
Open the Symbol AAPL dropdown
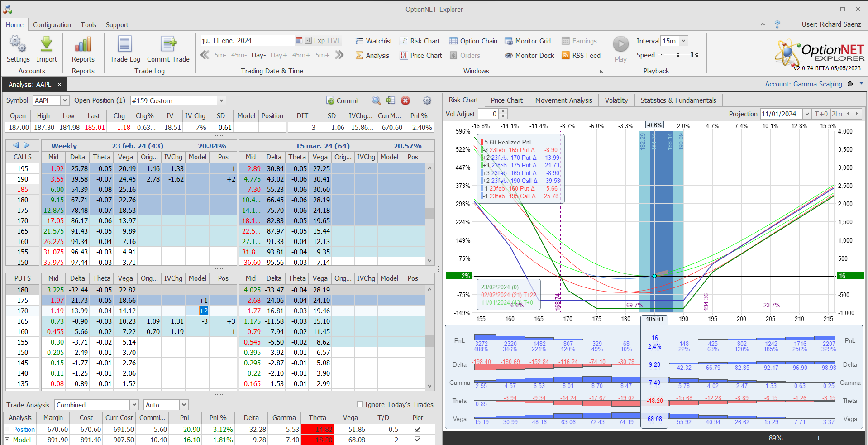(x=65, y=100)
